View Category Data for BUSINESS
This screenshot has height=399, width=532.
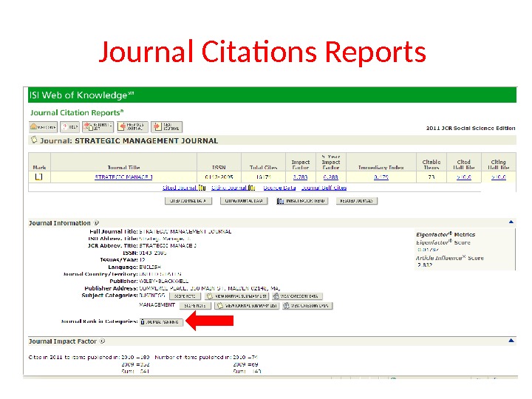click(297, 296)
